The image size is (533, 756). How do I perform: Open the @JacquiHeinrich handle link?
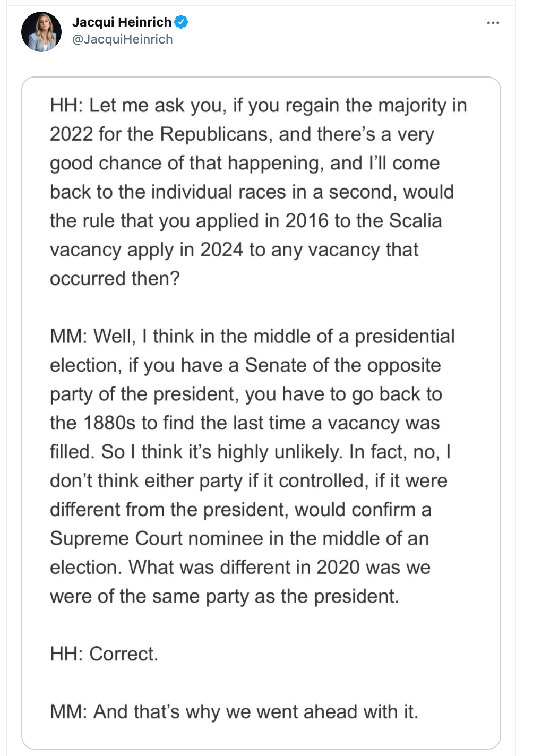click(x=122, y=39)
